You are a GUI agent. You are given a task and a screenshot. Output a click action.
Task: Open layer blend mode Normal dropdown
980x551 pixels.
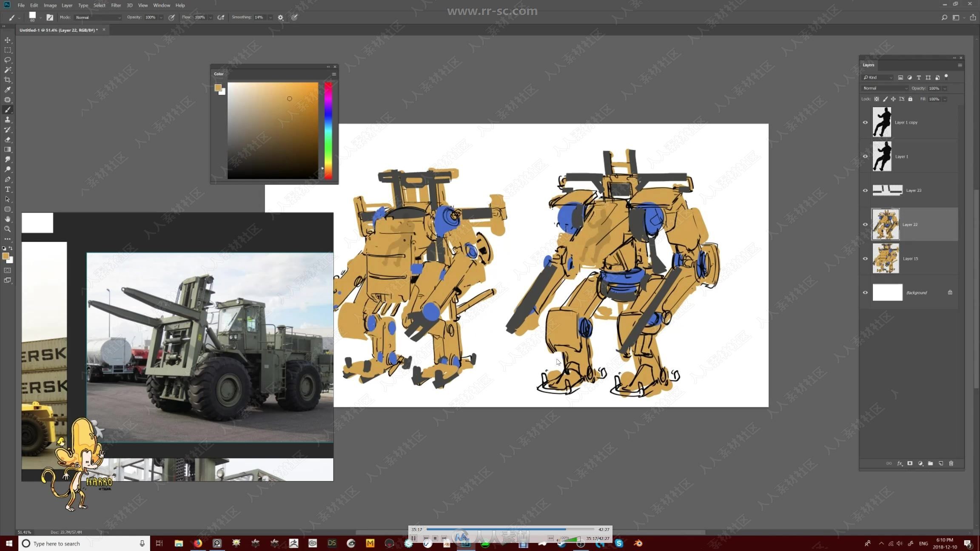point(885,88)
